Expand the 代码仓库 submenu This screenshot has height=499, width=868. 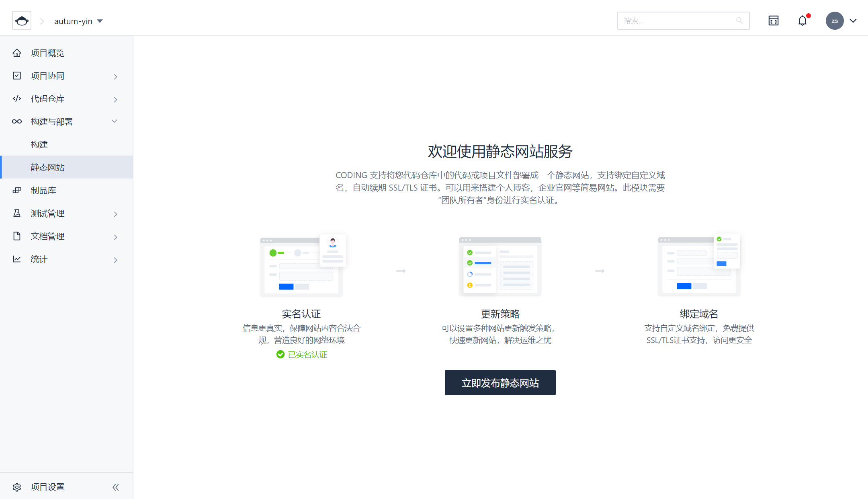[x=115, y=99]
